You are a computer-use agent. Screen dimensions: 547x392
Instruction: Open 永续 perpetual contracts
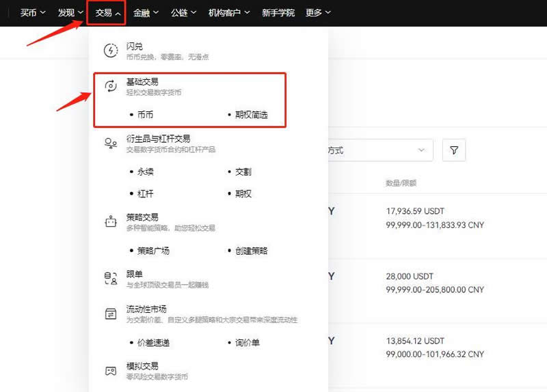[x=145, y=172]
